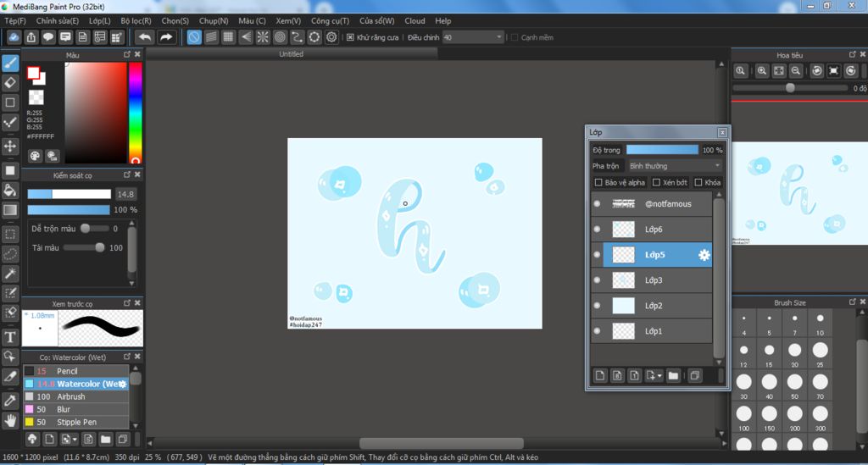This screenshot has width=868, height=465.
Task: Add new folder in Lớp panel
Action: pos(673,375)
